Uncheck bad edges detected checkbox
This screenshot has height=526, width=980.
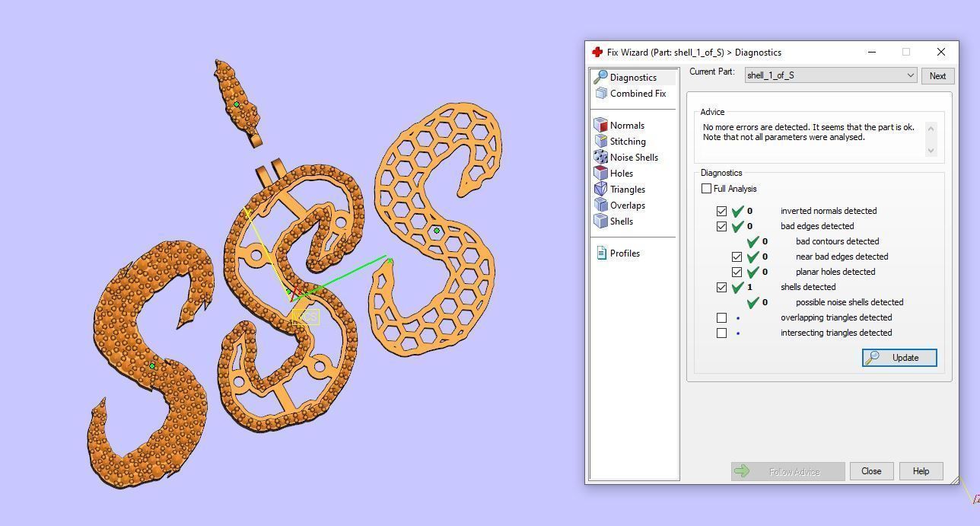pyautogui.click(x=721, y=226)
